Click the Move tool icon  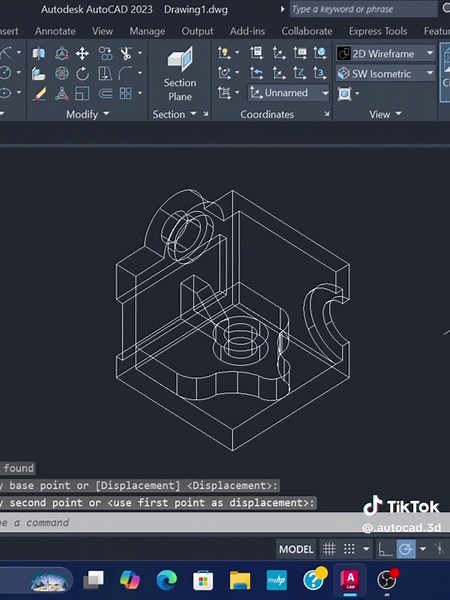coord(82,54)
